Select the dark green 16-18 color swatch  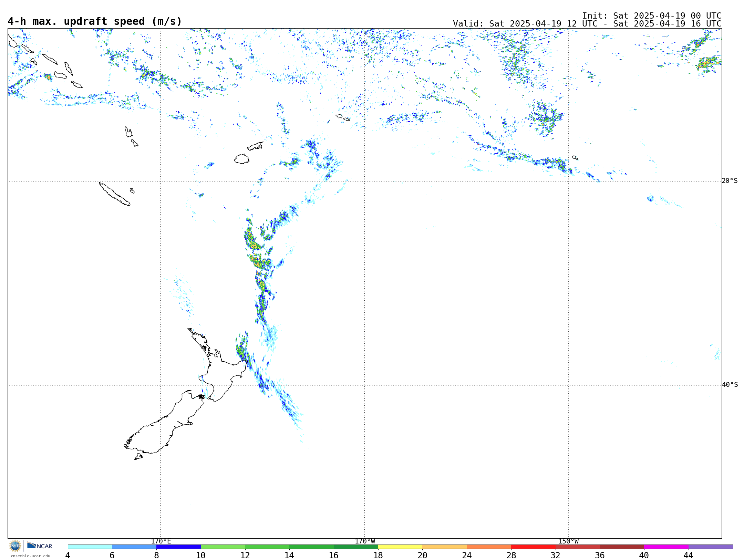tap(356, 547)
